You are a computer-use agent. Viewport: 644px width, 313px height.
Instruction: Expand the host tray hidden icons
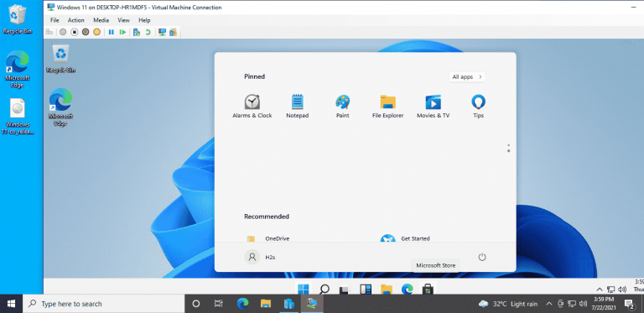[x=548, y=304]
